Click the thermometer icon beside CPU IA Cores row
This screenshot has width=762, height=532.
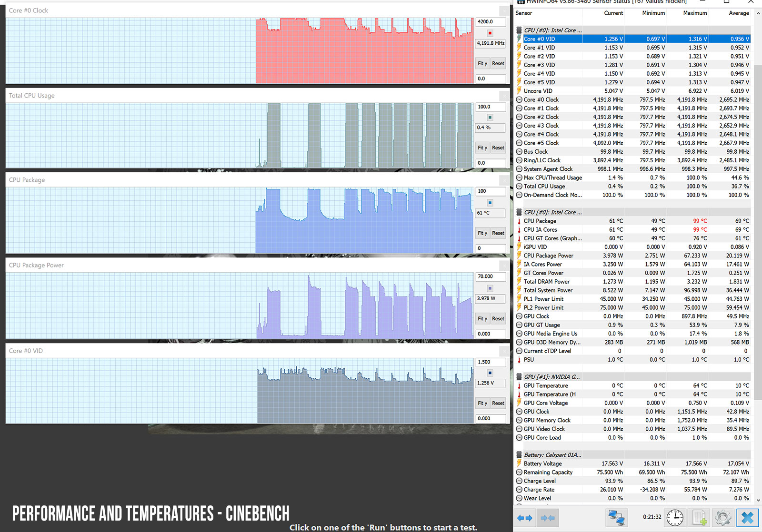tap(519, 230)
